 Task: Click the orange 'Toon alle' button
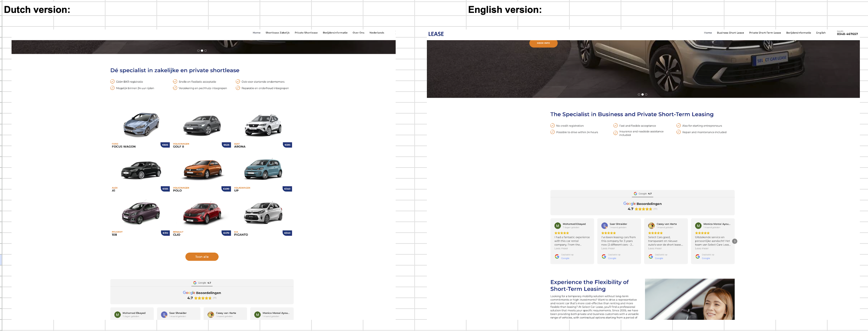click(x=202, y=257)
